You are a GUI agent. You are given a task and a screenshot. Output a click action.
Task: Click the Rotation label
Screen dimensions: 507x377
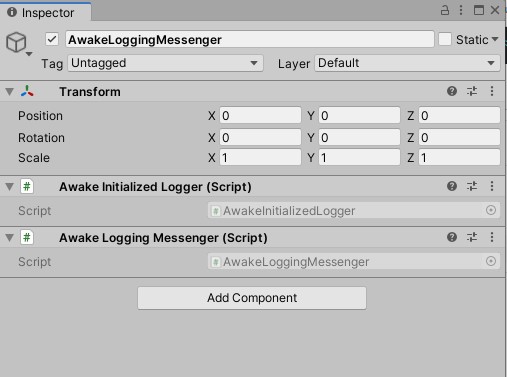click(x=41, y=137)
